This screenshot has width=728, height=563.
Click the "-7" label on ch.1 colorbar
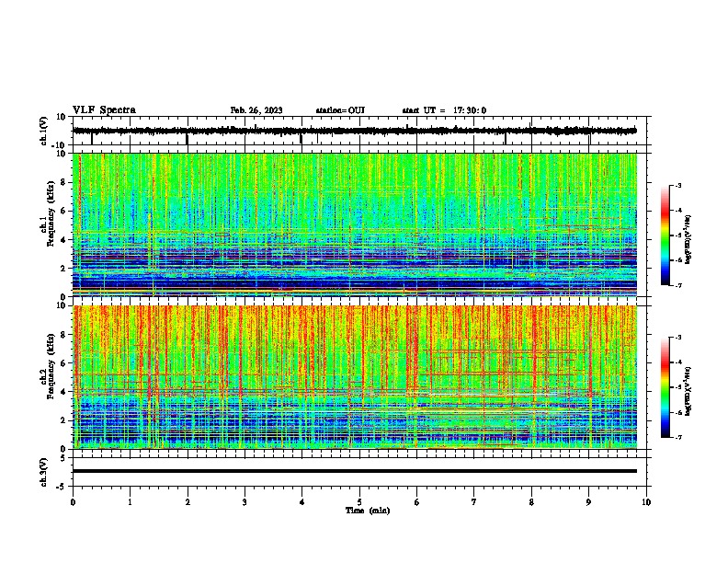click(677, 285)
